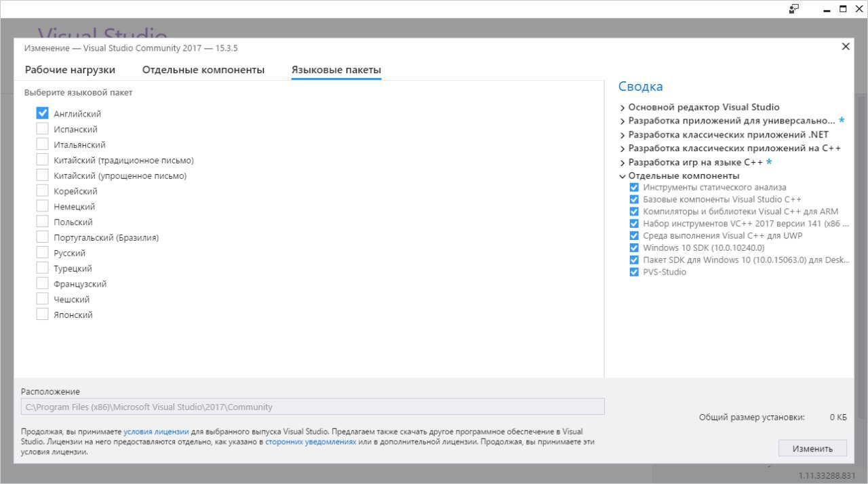Uncheck the PVS-Studio component
The height and width of the screenshot is (484, 868).
(634, 272)
